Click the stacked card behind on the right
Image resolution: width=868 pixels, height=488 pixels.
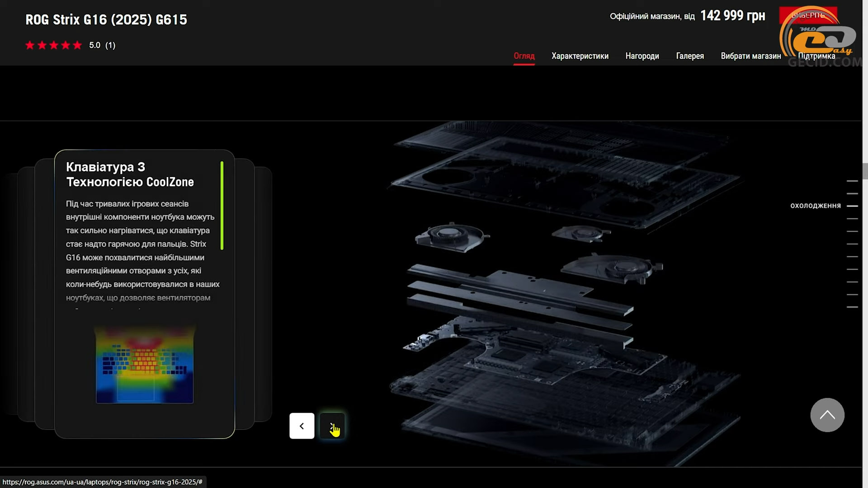(245, 294)
